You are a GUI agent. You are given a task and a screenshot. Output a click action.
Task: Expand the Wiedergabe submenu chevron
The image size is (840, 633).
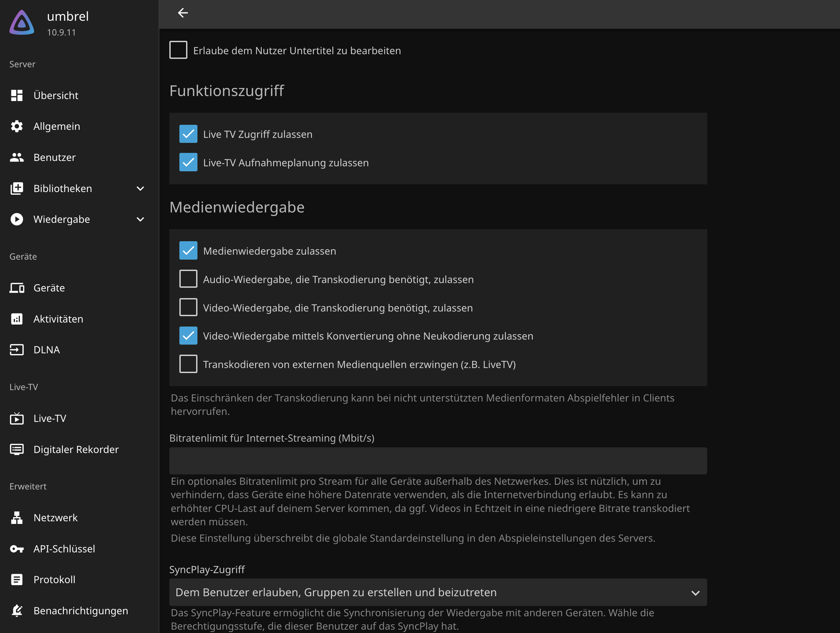pos(140,219)
